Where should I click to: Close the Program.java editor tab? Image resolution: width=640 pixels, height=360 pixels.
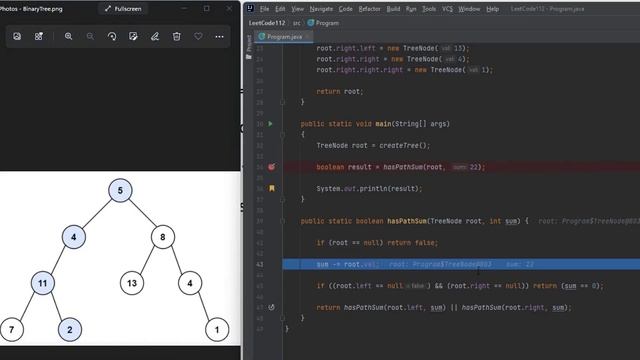307,37
